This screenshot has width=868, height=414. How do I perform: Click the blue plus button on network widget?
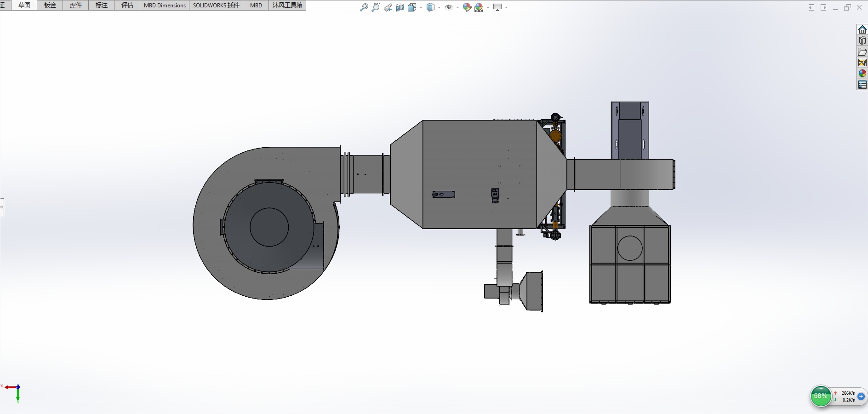pyautogui.click(x=861, y=397)
